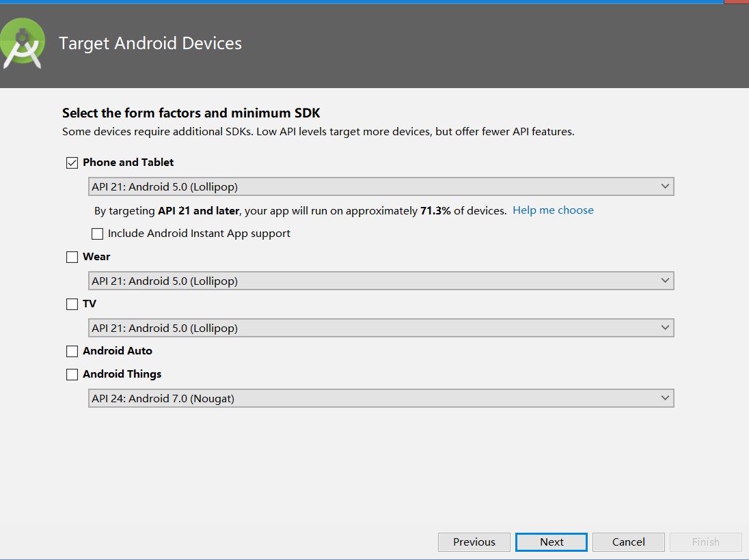
Task: Open the Android Things API 24 dropdown
Action: tap(381, 398)
